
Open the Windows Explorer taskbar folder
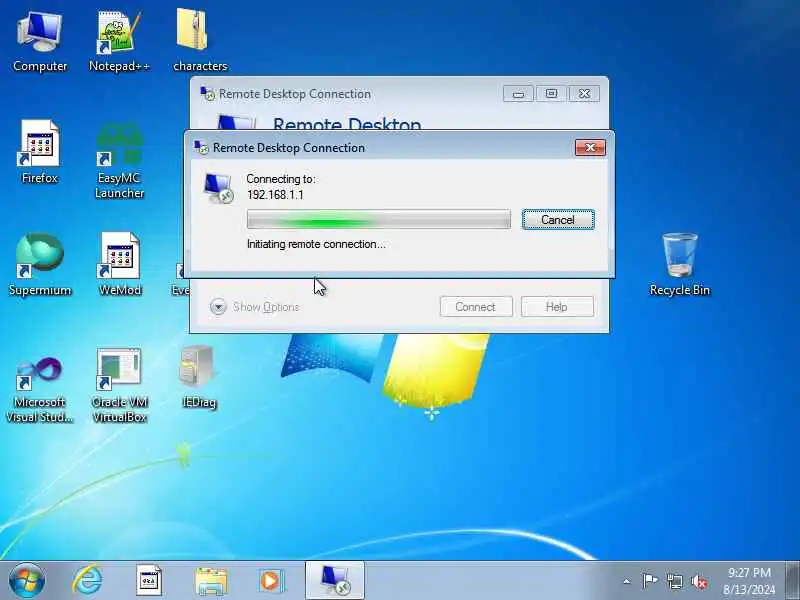[x=211, y=581]
